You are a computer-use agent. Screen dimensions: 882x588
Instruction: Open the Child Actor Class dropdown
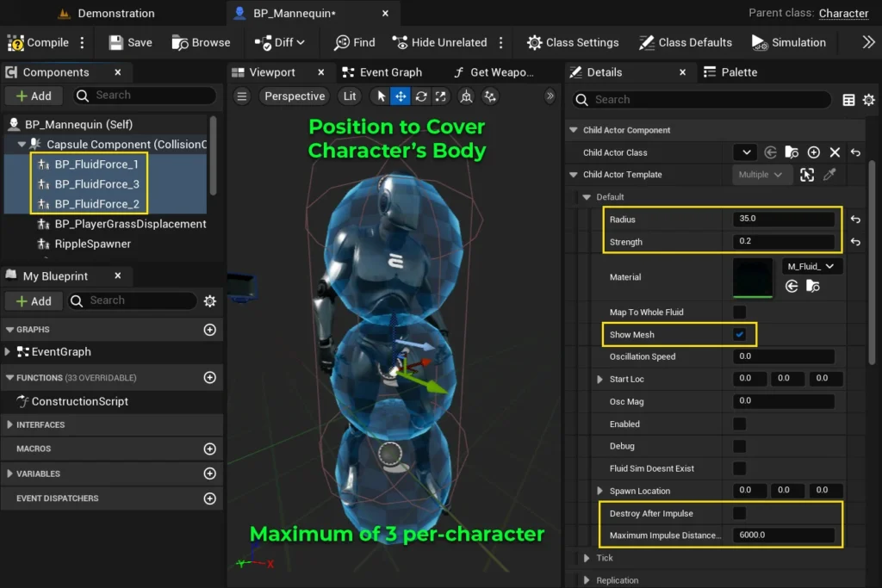(744, 152)
